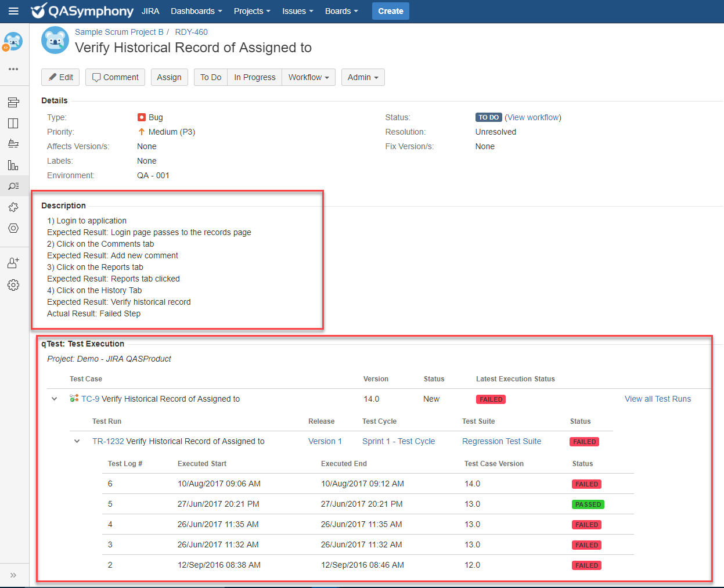Screen dimensions: 724x588
Task: Open the Boards menu in header
Action: (341, 11)
